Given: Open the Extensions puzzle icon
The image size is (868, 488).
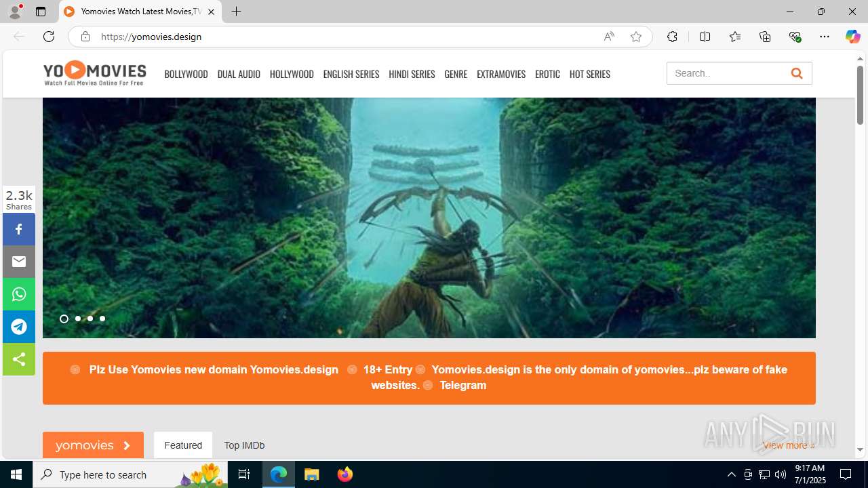Looking at the screenshot, I should coord(672,37).
